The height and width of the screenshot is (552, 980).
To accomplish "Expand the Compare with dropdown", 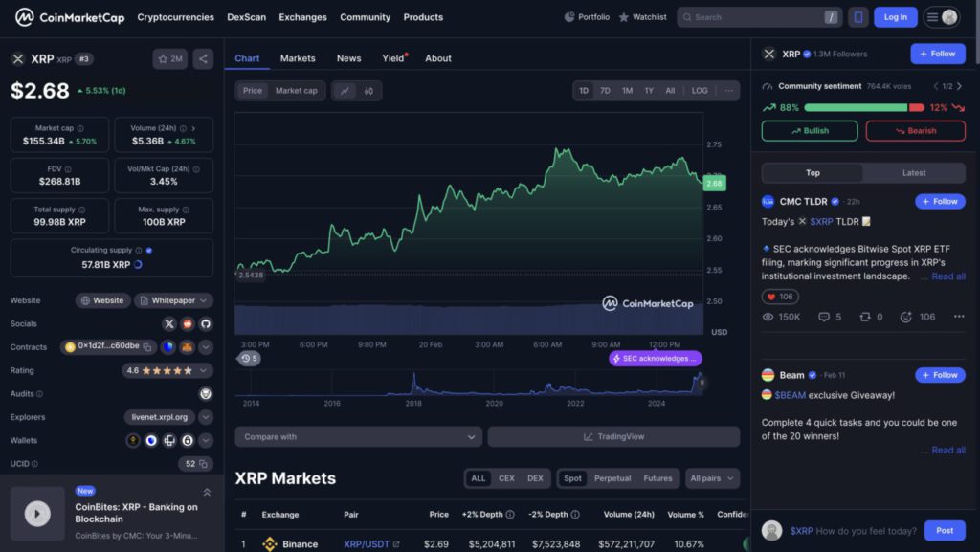I will click(358, 435).
